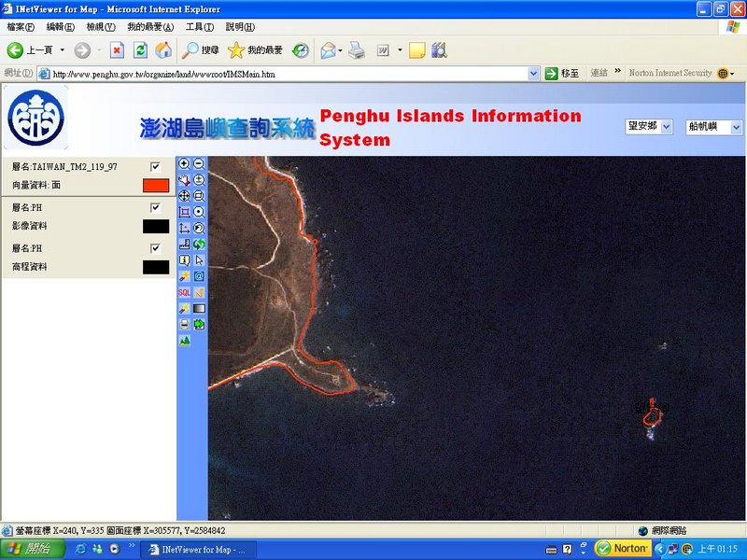Open the 望安鄉 township dropdown
747x560 pixels.
click(649, 127)
